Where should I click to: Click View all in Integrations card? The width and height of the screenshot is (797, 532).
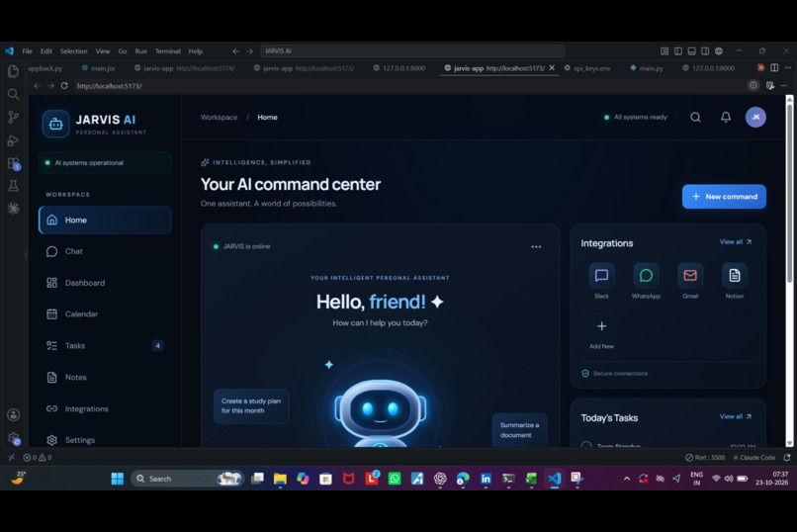click(736, 242)
